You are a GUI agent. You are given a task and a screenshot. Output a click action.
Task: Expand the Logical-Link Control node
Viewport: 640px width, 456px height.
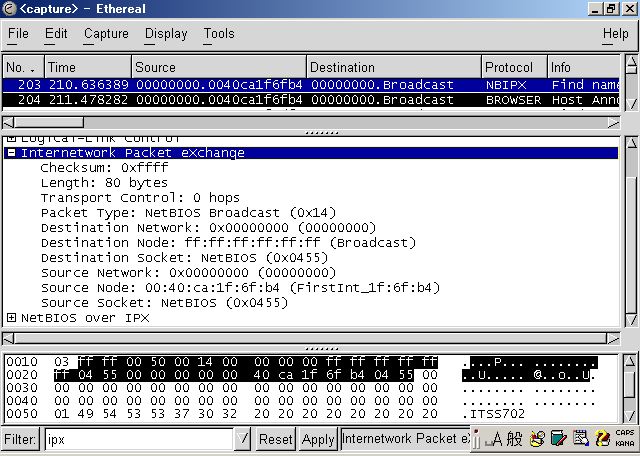tap(11, 139)
